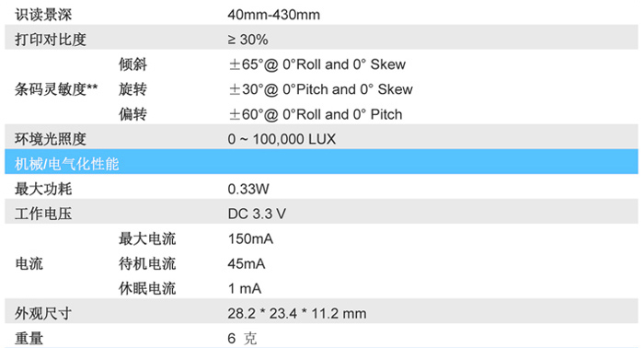Viewport: 644px width, 348px height.
Task: Select the 0 ~ 100,000 LUX value
Action: (282, 139)
